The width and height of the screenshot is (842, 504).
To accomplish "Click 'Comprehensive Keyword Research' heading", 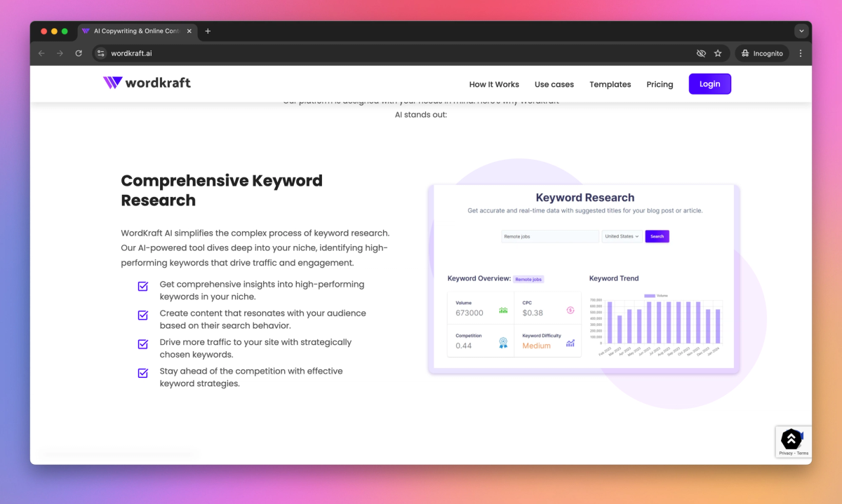I will tap(222, 190).
